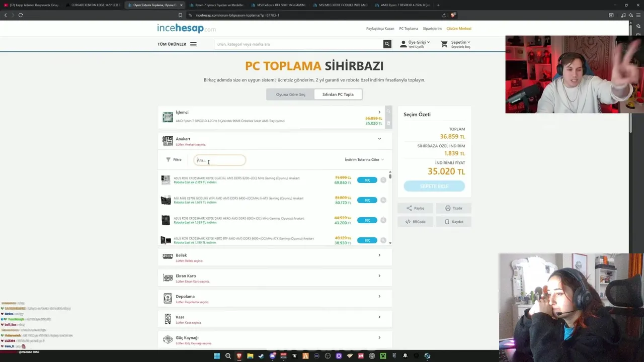Click the Bellek RAM icon
Viewport: 644px width, 362px height.
pos(168,256)
